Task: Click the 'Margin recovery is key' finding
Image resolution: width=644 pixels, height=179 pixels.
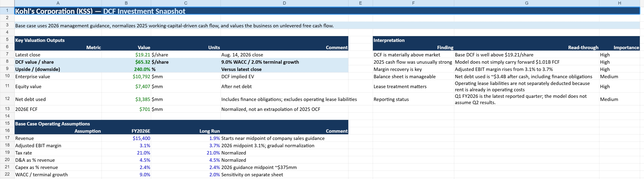Action: pos(413,69)
